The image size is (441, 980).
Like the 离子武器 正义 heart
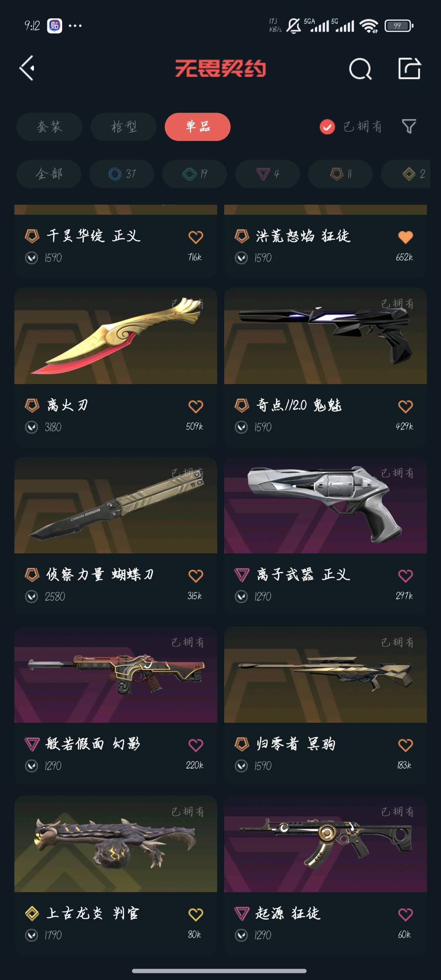coord(405,576)
